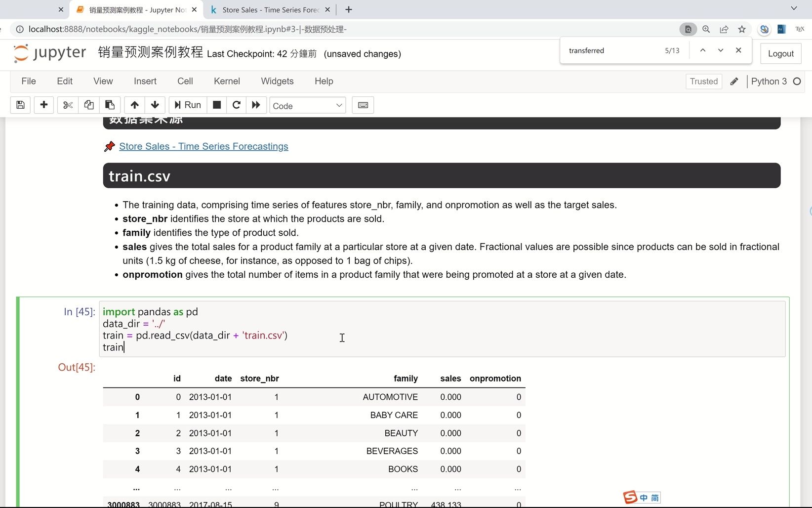812x508 pixels.
Task: Click the AUTOMOTIVE cell
Action: (390, 397)
